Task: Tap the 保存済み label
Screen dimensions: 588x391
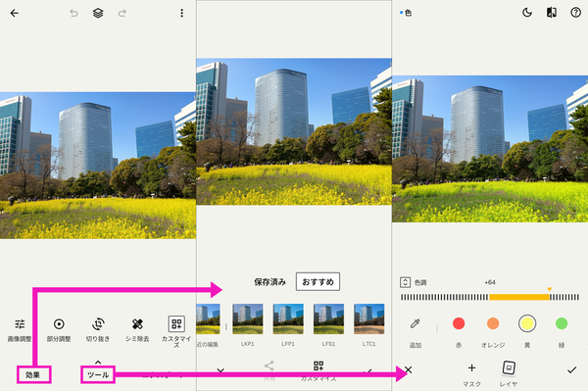Action: [x=270, y=282]
